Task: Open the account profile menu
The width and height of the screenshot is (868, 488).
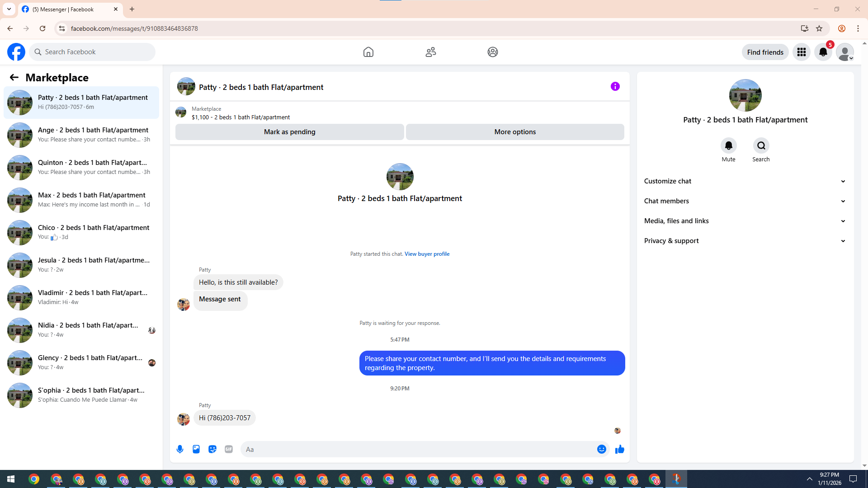Action: click(x=845, y=52)
